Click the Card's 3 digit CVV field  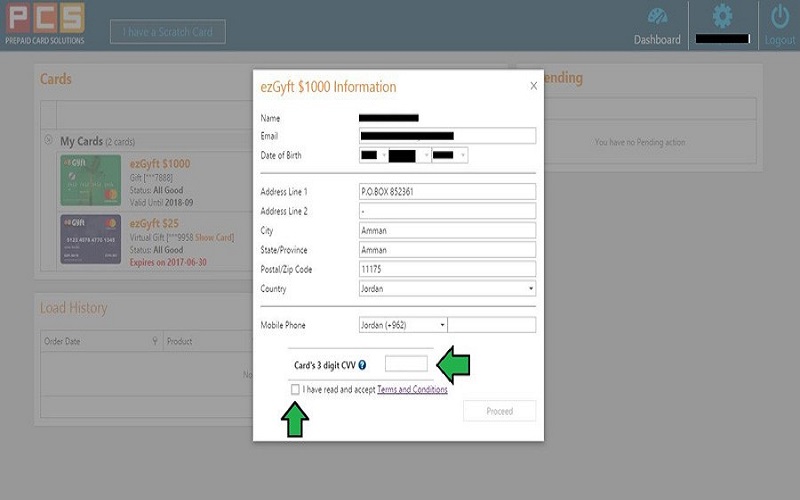[406, 364]
